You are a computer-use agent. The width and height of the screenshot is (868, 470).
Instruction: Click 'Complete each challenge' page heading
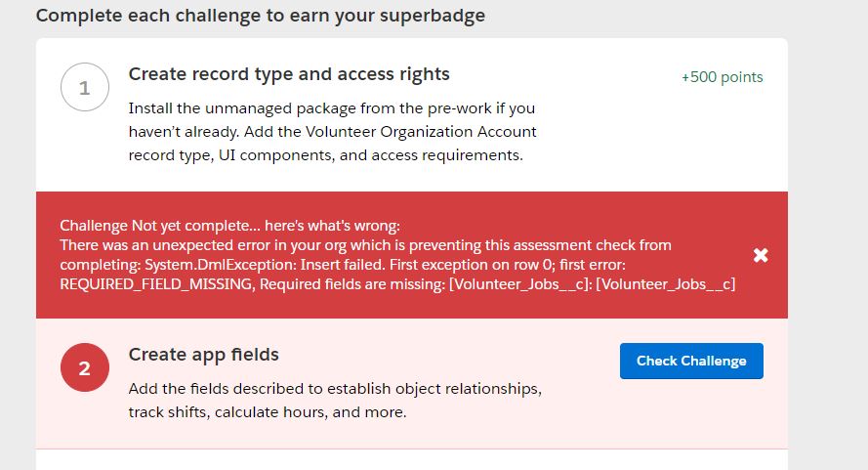click(x=261, y=16)
